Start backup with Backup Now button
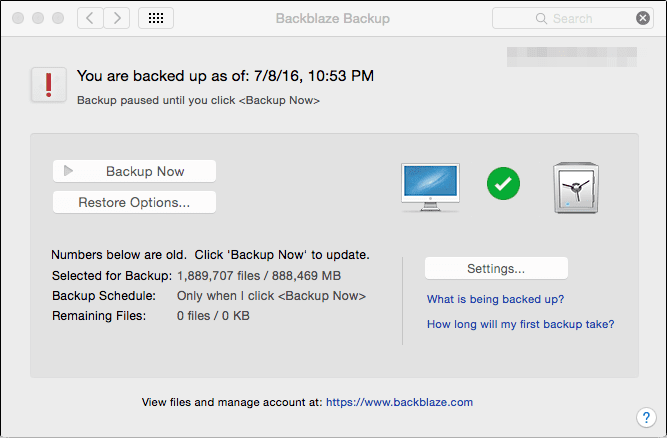This screenshot has width=667, height=438. 134,171
